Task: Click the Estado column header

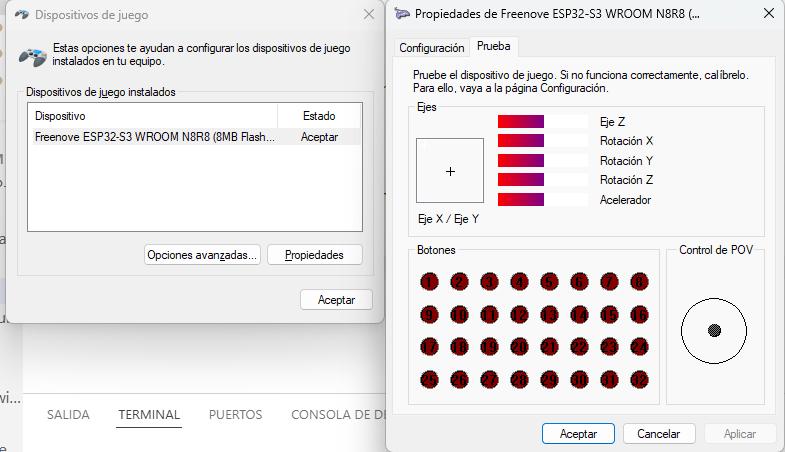Action: tap(319, 116)
